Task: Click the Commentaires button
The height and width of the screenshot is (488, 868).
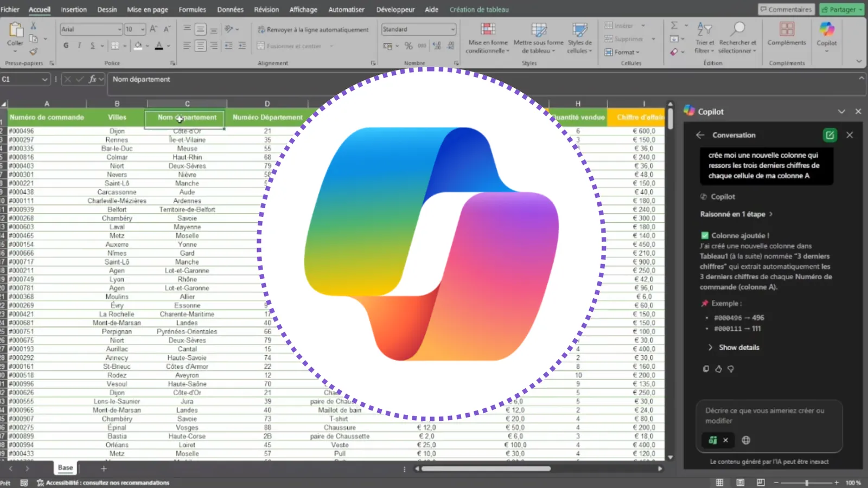Action: click(x=786, y=9)
